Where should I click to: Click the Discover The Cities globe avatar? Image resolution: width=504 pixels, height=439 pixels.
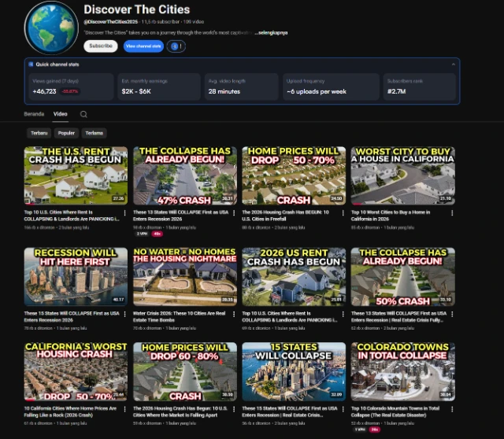[51, 28]
